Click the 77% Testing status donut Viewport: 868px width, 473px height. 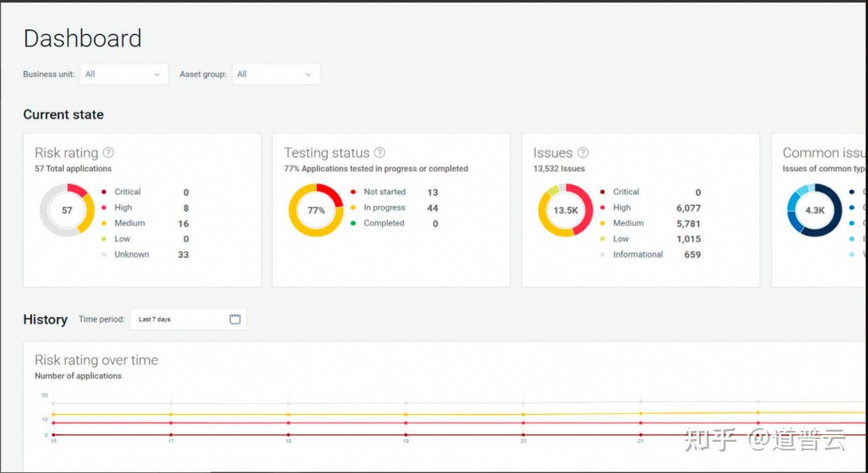(x=316, y=210)
